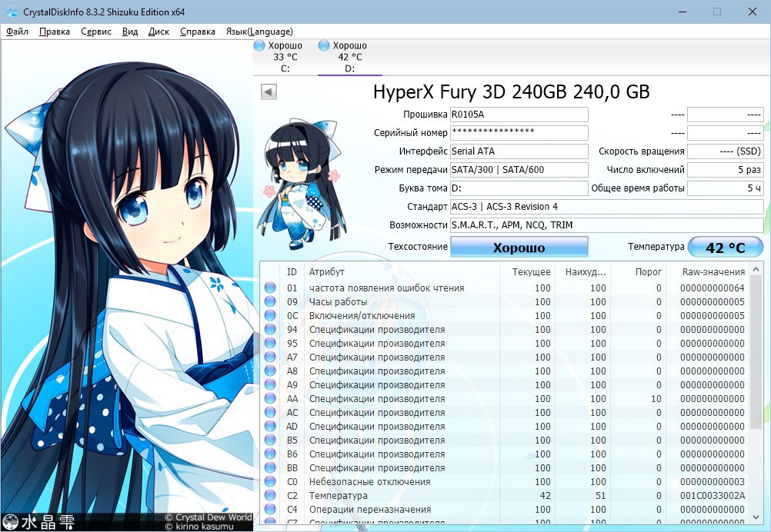Viewport: 771px width, 532px height.
Task: Click the Serial ATA interface field
Action: 519,151
